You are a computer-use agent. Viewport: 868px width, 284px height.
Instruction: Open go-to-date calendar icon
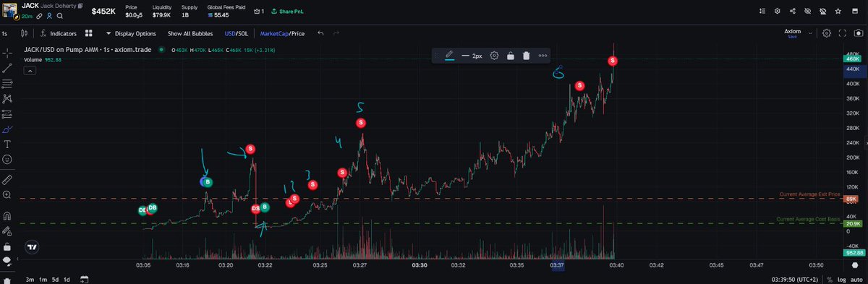pyautogui.click(x=84, y=279)
